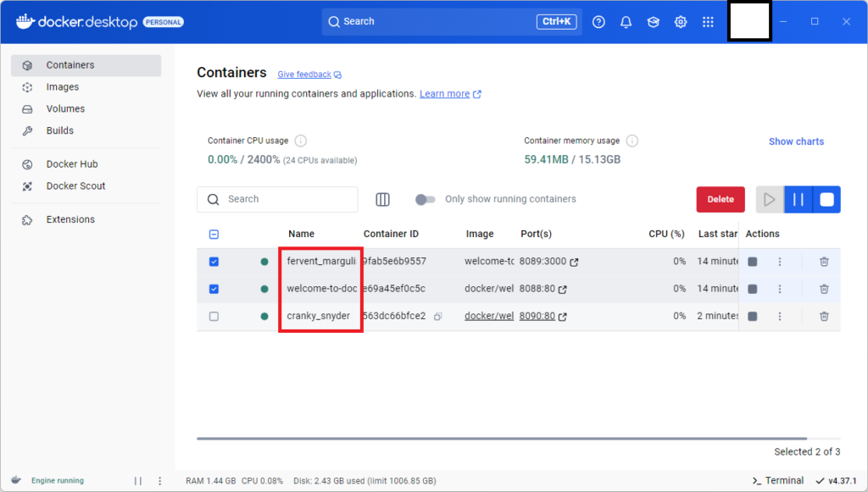868x492 pixels.
Task: Open Extensions in sidebar
Action: (x=86, y=219)
